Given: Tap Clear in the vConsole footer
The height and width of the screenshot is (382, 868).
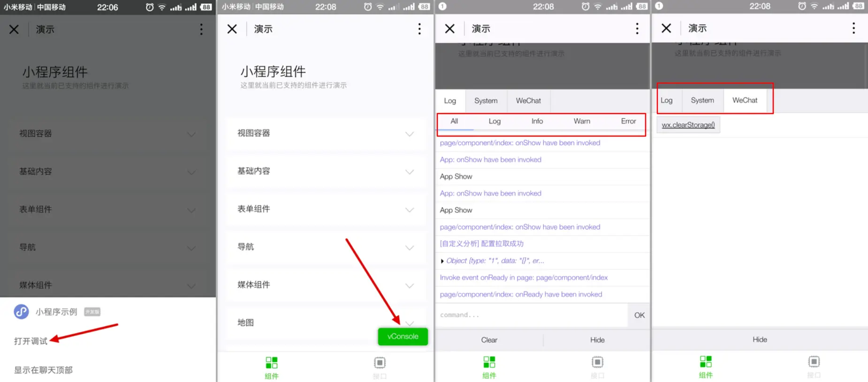Looking at the screenshot, I should pos(489,340).
